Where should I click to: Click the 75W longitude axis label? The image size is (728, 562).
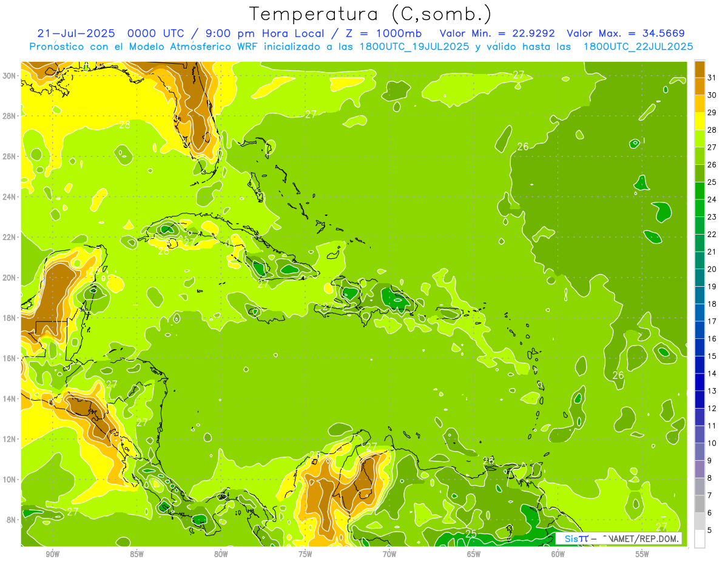[x=305, y=554]
